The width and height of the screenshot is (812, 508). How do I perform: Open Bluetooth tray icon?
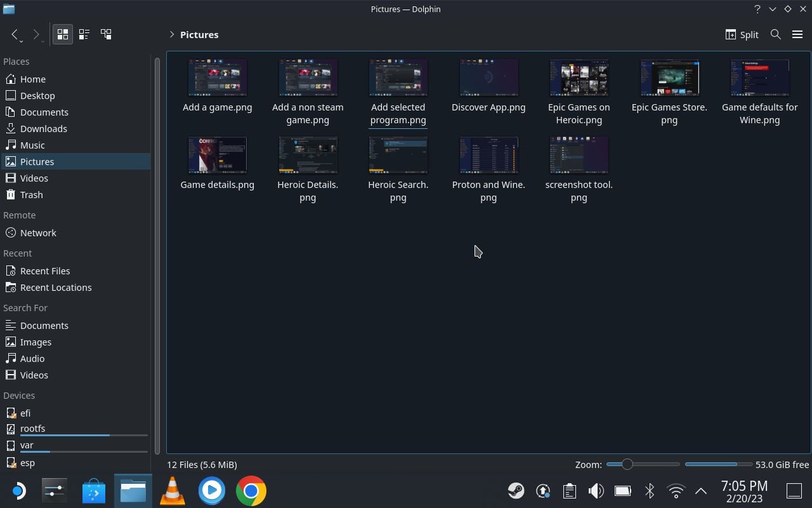point(650,491)
